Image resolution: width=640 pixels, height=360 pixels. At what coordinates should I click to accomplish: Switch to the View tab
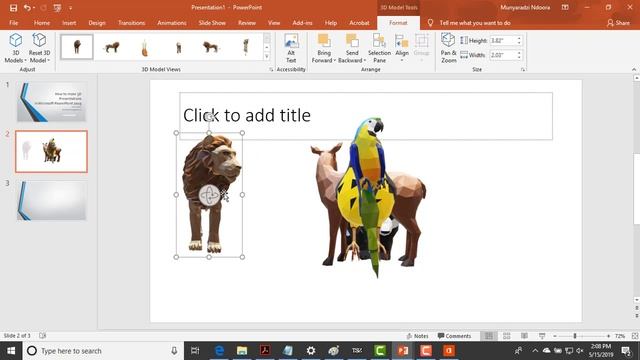coord(274,23)
